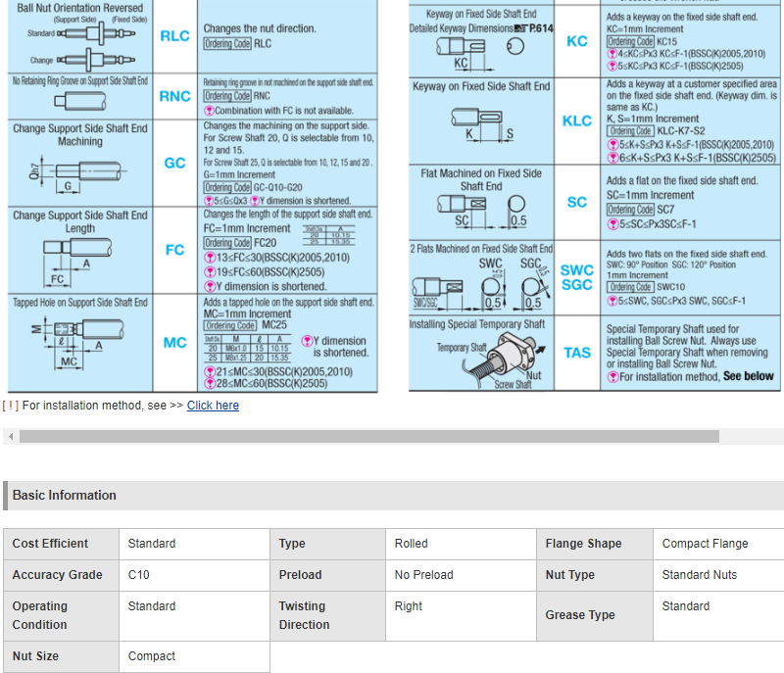The image size is (784, 673).
Task: Click the 'Cost Efficient' header cell
Action: (x=61, y=544)
